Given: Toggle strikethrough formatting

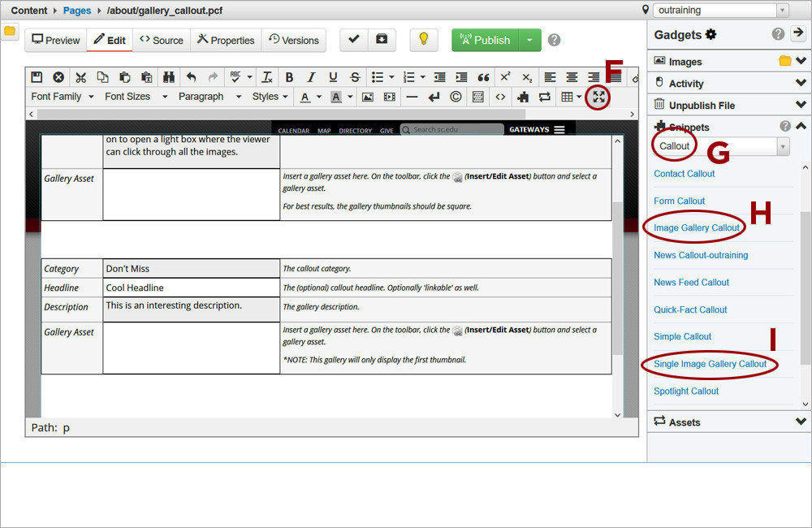Looking at the screenshot, I should pyautogui.click(x=355, y=77).
